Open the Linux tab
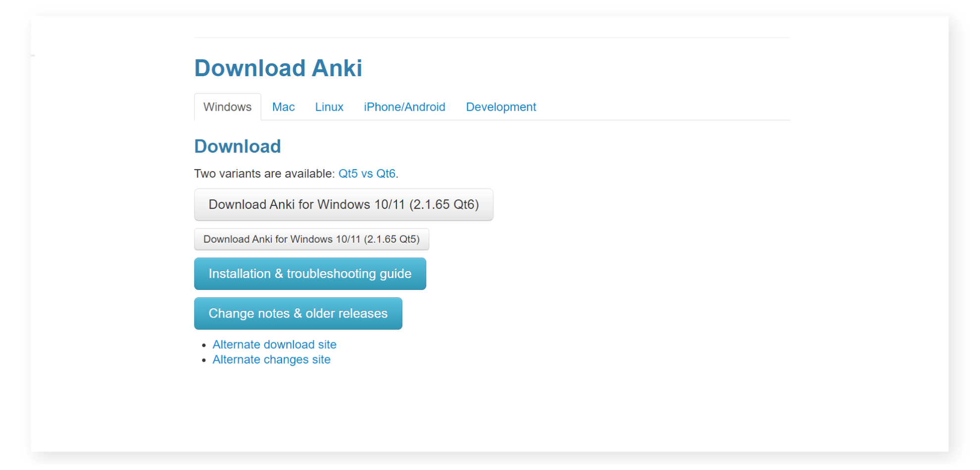Viewport: 980px width, 470px height. click(x=329, y=107)
